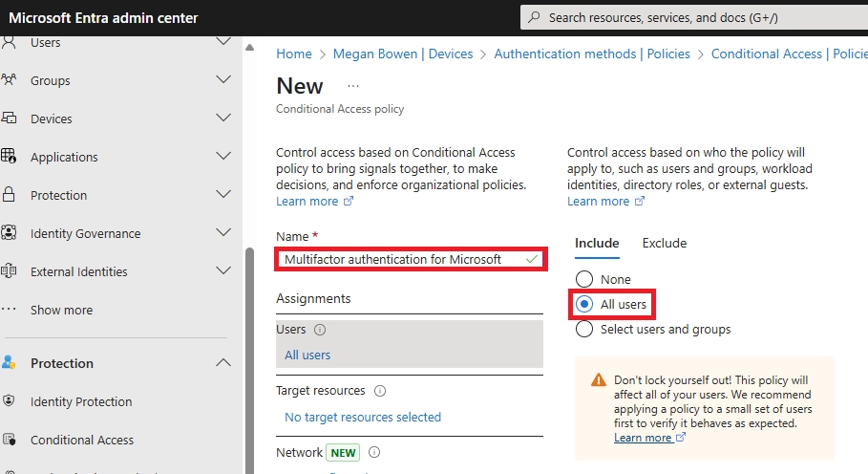
Task: Expand the top Protection menu chevron
Action: [x=223, y=194]
